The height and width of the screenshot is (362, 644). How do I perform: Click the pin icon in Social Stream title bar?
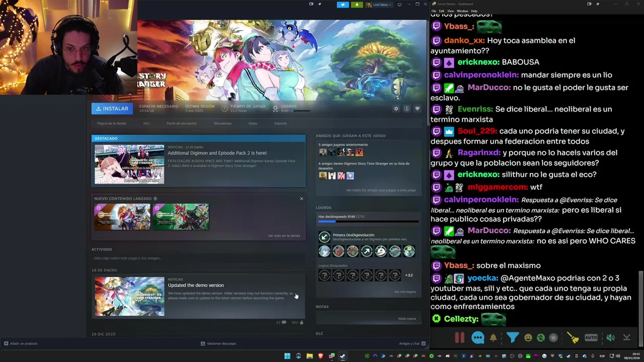[598, 4]
